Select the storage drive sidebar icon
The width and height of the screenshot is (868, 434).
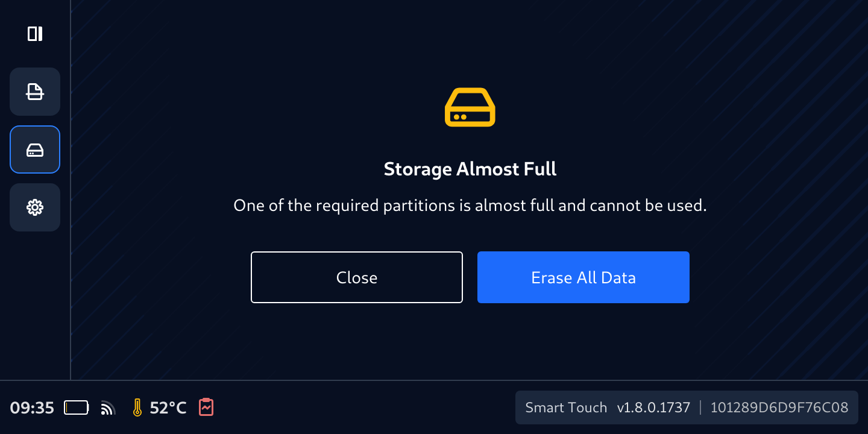35,149
